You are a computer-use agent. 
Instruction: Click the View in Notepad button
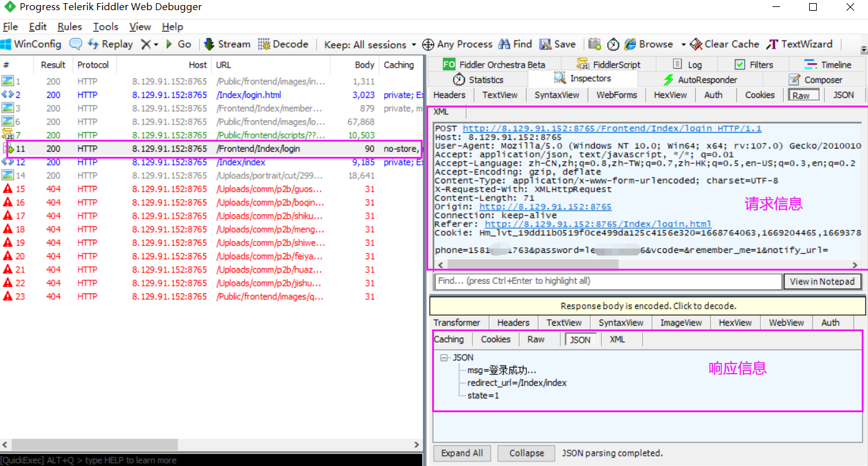[822, 281]
